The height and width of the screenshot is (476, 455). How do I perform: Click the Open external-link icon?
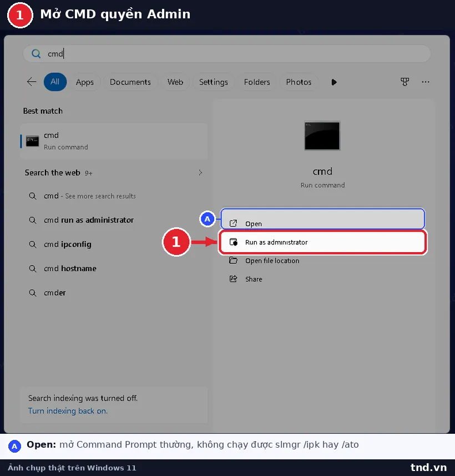233,223
